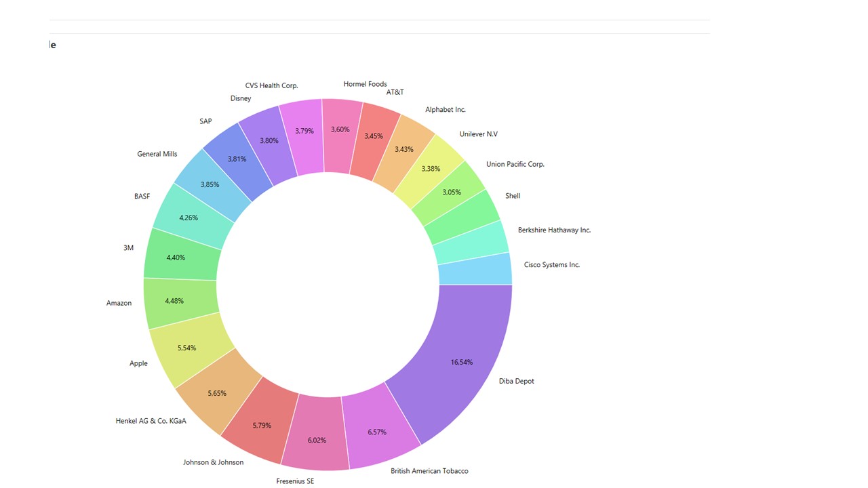Screen dimensions: 868x488
Task: Click the 6,02% value
Action: click(x=317, y=440)
